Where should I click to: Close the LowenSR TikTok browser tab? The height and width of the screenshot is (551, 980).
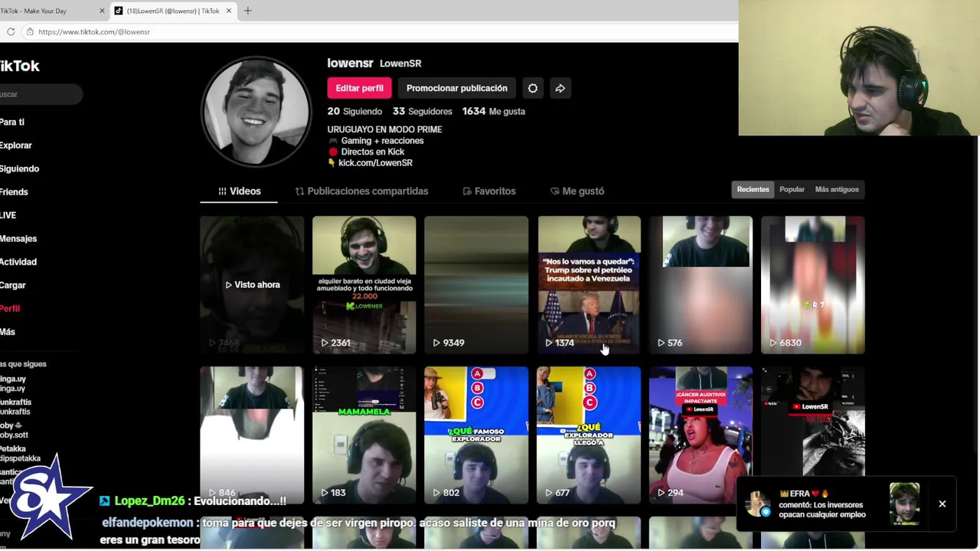click(228, 11)
